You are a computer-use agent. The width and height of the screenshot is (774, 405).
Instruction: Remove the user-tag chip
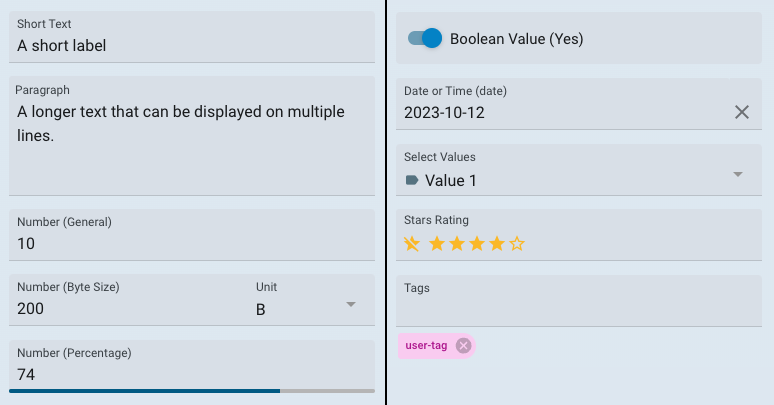point(463,346)
